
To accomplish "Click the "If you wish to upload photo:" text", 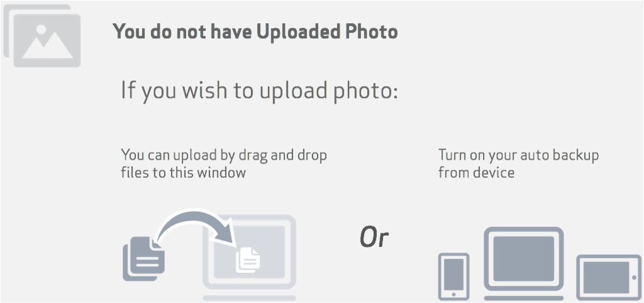I will coord(260,91).
